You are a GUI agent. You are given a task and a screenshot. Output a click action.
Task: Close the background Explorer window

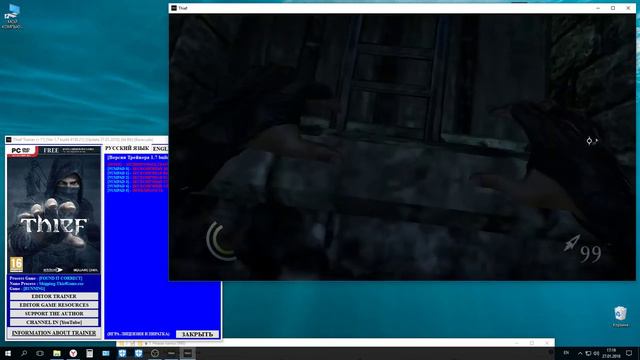pyautogui.click(x=547, y=343)
